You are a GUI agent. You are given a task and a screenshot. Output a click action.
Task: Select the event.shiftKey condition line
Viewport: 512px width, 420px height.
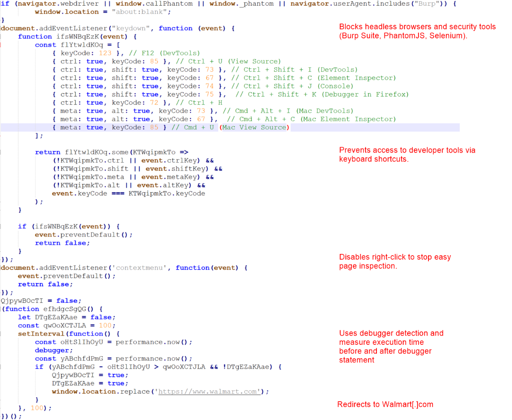tap(137, 169)
